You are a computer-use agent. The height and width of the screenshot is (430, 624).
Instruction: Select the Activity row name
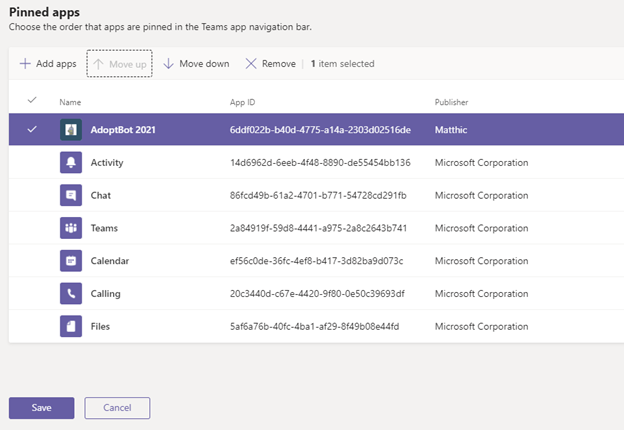click(x=107, y=163)
